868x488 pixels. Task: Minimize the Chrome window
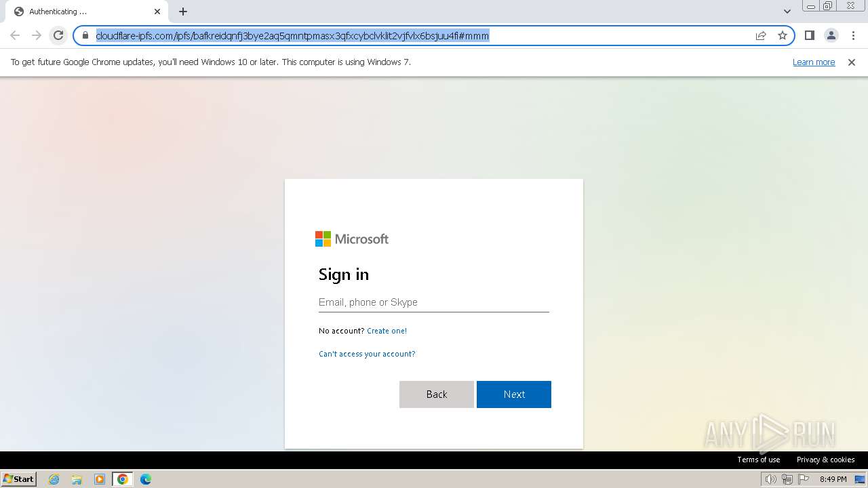(x=811, y=6)
